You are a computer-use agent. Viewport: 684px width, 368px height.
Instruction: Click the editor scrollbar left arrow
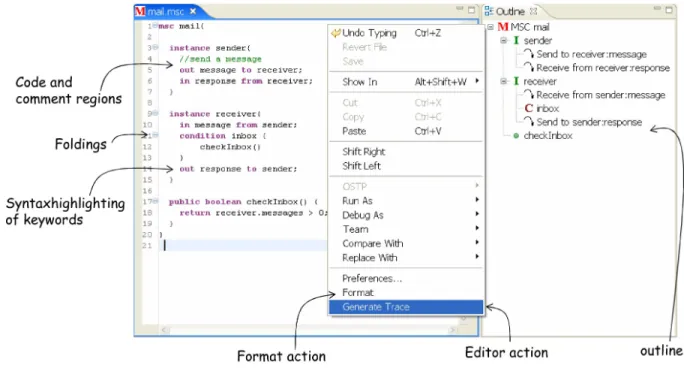click(164, 330)
